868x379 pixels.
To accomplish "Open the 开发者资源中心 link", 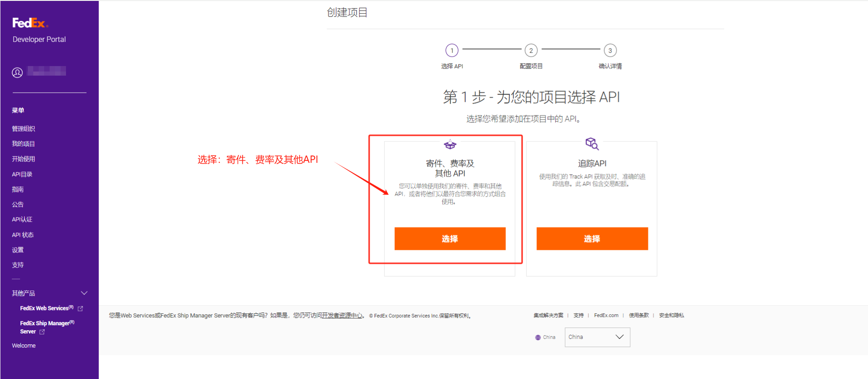I will point(342,316).
